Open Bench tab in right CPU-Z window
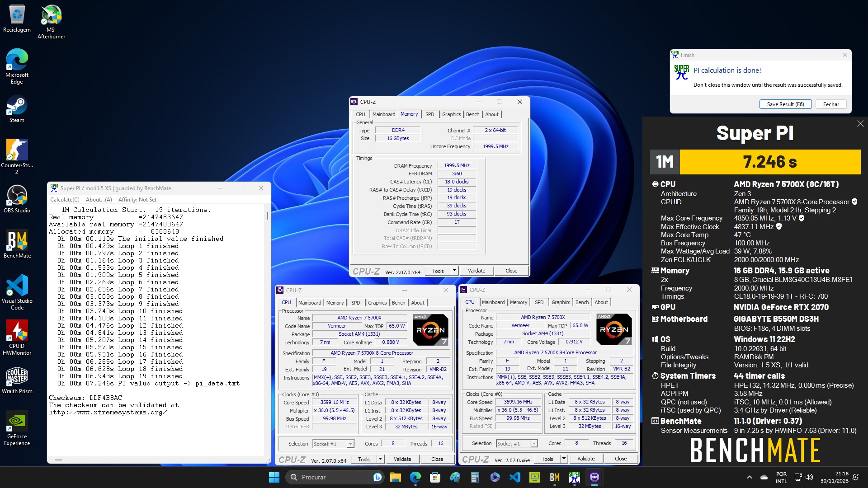868x488 pixels. 582,302
